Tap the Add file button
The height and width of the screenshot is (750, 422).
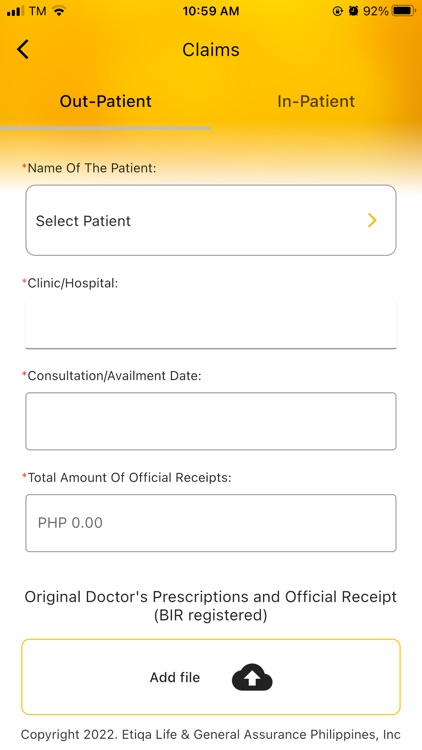(211, 677)
